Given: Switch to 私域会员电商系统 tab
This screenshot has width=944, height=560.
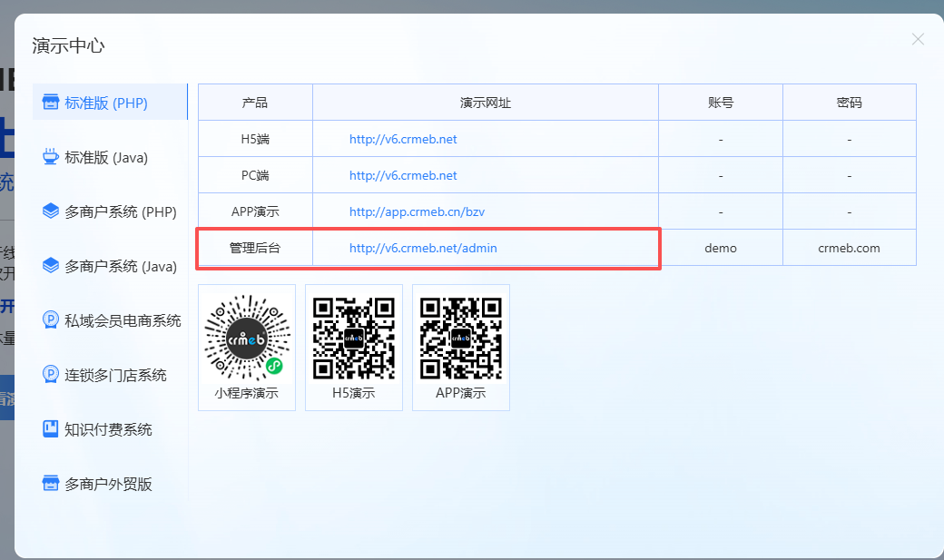Looking at the screenshot, I should tap(110, 320).
